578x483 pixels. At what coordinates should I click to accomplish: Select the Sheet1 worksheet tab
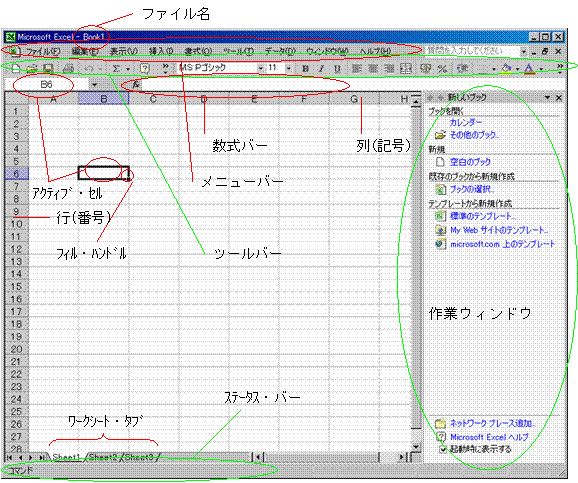tap(66, 457)
